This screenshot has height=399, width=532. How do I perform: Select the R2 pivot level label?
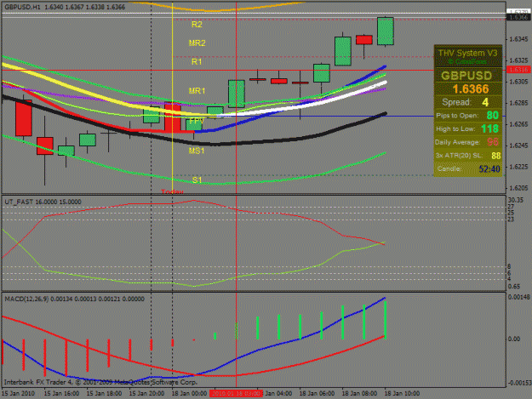click(197, 25)
